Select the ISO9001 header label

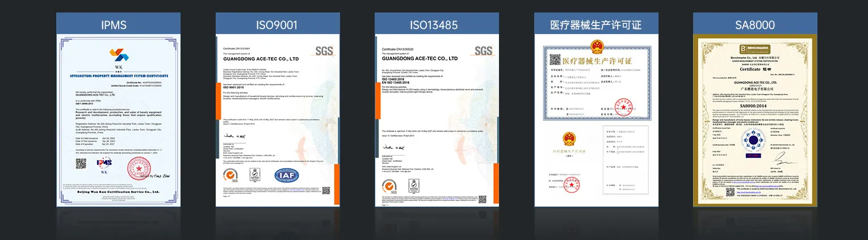[277, 24]
